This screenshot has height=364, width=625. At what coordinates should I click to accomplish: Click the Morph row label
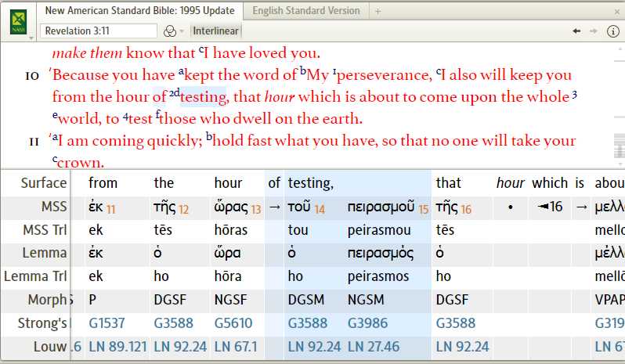point(49,300)
